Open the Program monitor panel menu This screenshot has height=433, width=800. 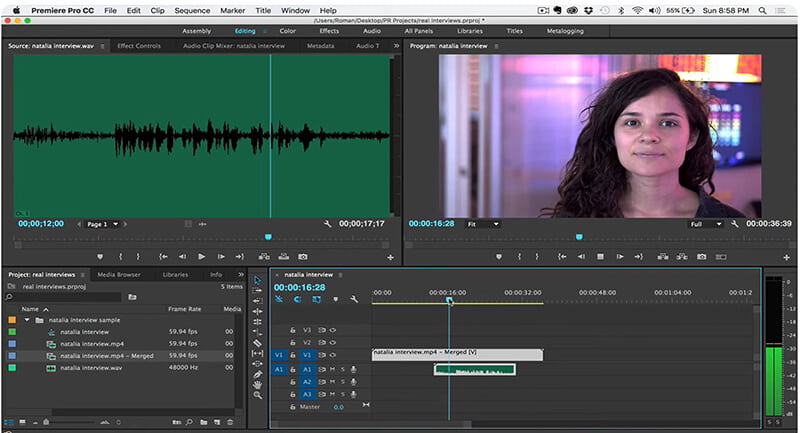coord(496,46)
